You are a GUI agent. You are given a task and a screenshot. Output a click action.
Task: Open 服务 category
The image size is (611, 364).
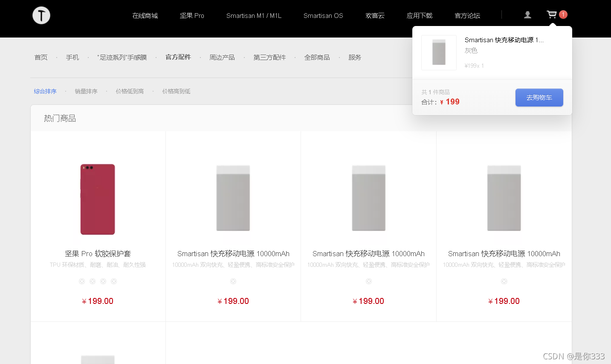355,57
